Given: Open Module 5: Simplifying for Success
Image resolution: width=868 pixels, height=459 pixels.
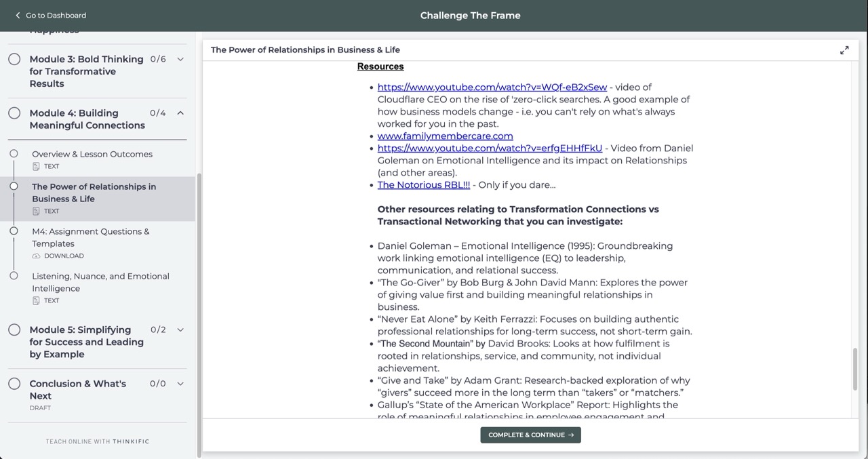Looking at the screenshot, I should (86, 342).
